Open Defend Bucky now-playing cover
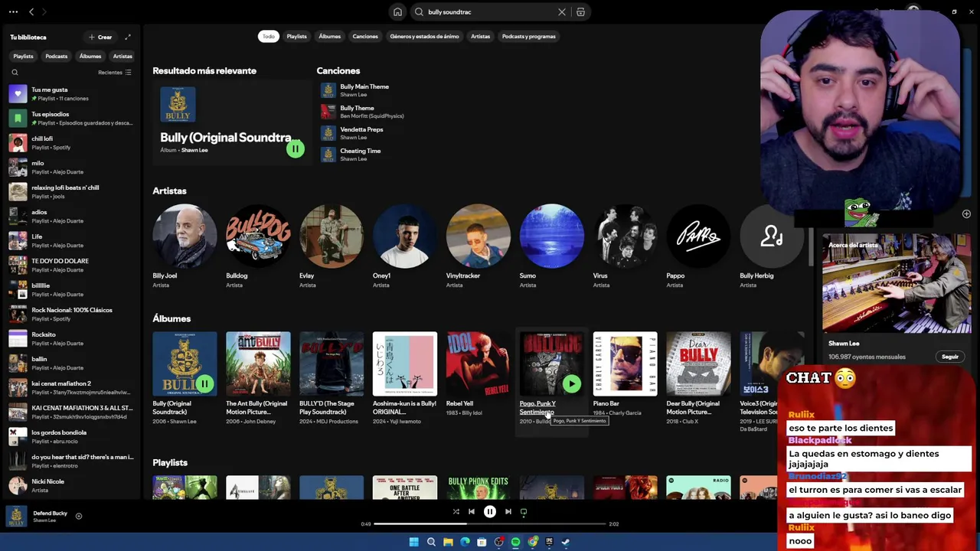This screenshot has height=551, width=980. coord(16,516)
